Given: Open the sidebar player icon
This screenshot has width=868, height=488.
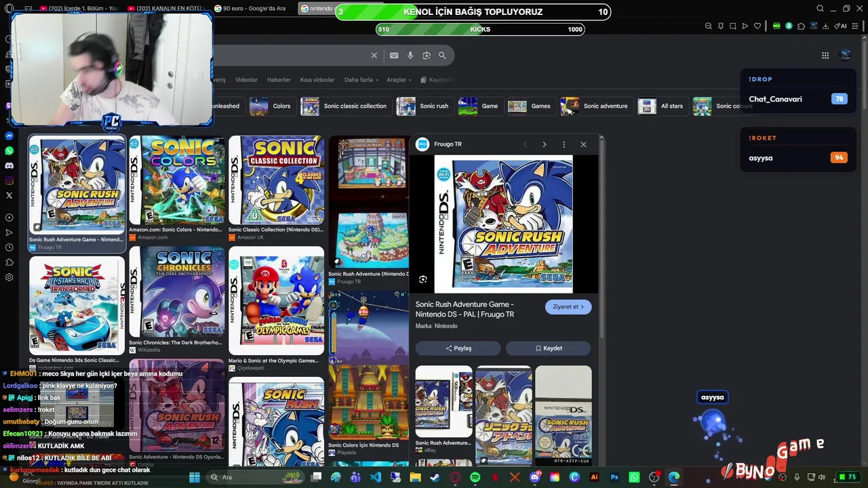Looking at the screenshot, I should click(9, 218).
